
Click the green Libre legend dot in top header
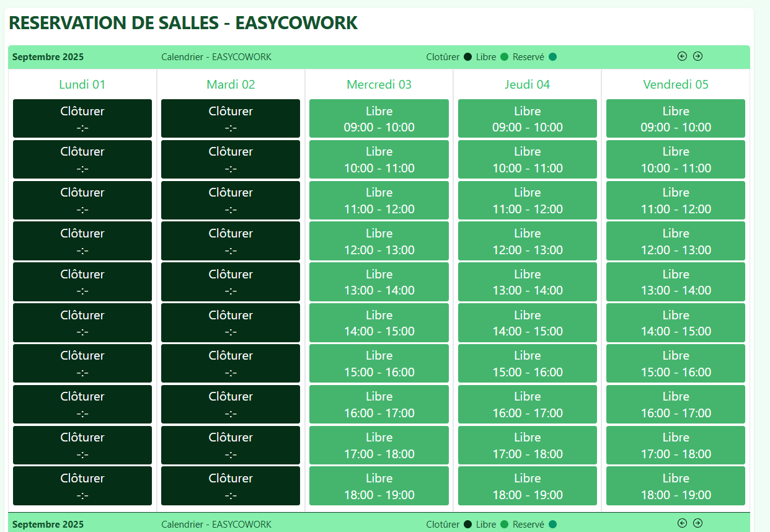click(x=504, y=57)
